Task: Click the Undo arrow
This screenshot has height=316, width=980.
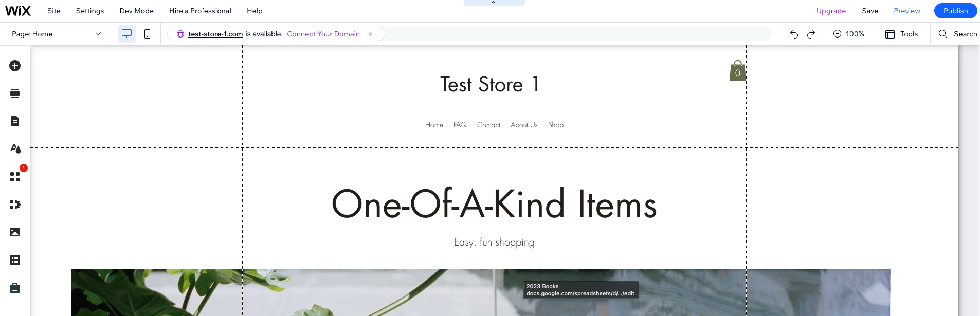Action: click(794, 34)
